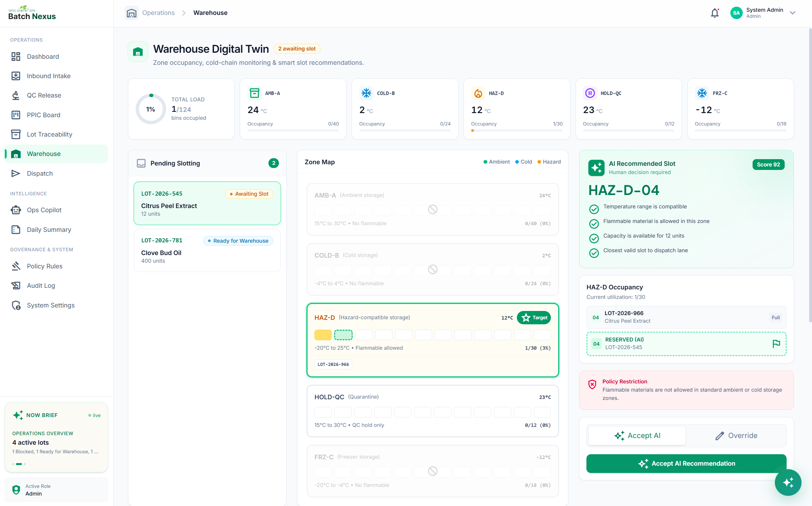Click AMB-A card occupancy progress bar
The height and width of the screenshot is (506, 812).
tap(293, 131)
